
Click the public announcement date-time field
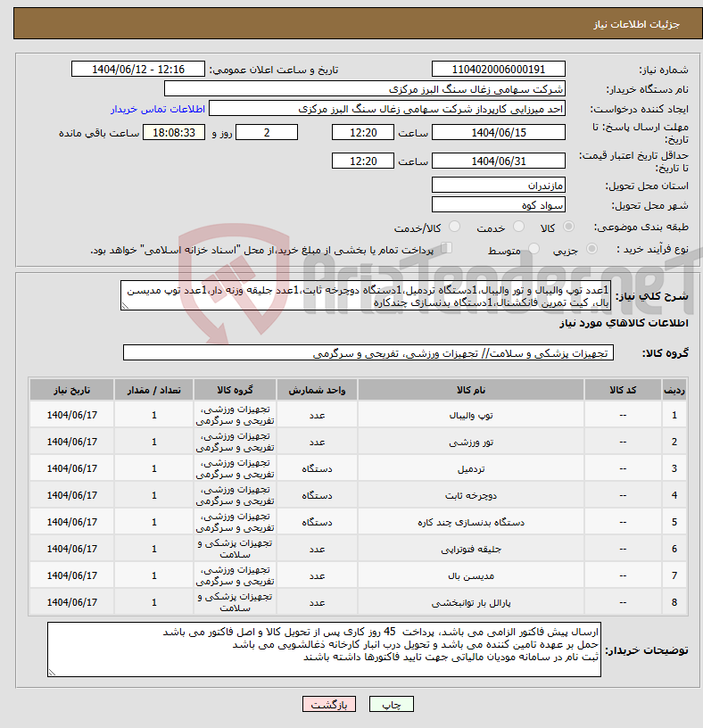click(x=138, y=70)
